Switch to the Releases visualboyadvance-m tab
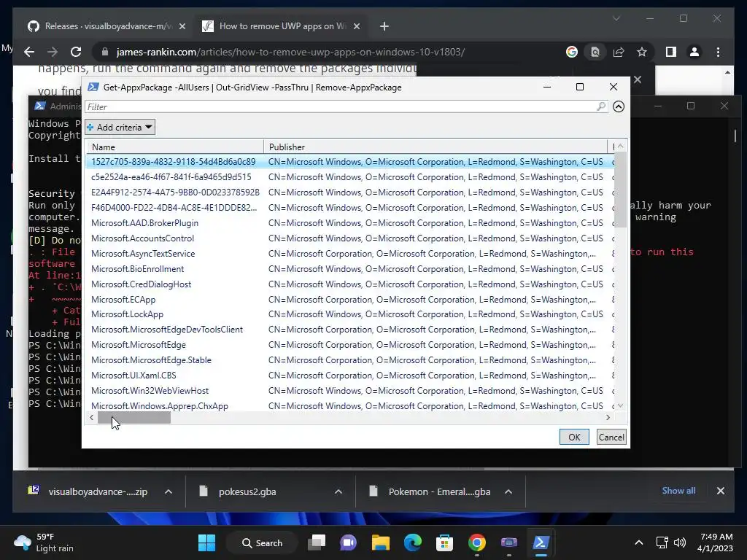The image size is (747, 560). (106, 26)
